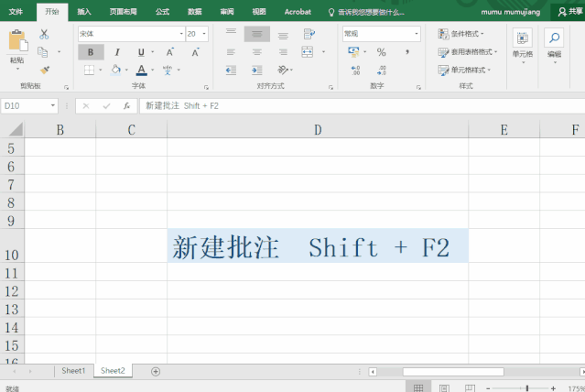585x392 pixels.
Task: Switch to the 公式 (Formulas) tab
Action: [x=162, y=12]
